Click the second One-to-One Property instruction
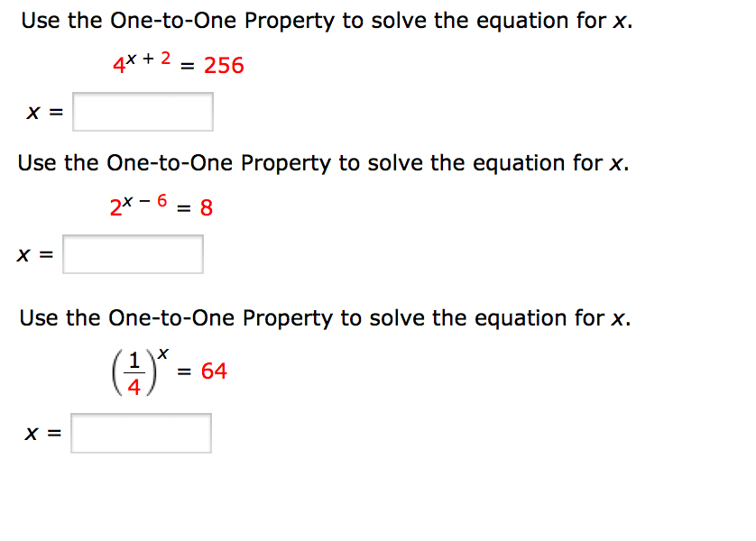The height and width of the screenshot is (541, 756). 325,162
